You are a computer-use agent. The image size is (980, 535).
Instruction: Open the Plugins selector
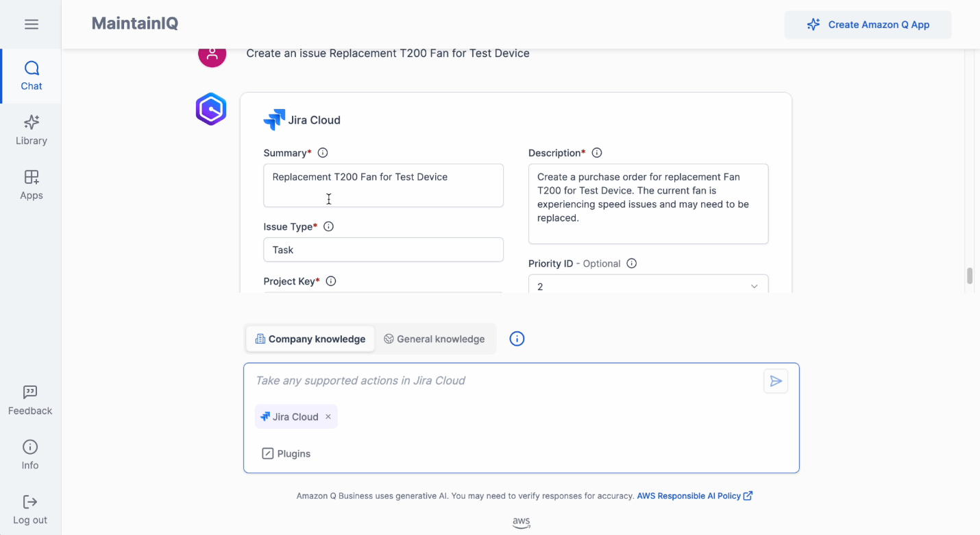[x=286, y=454]
